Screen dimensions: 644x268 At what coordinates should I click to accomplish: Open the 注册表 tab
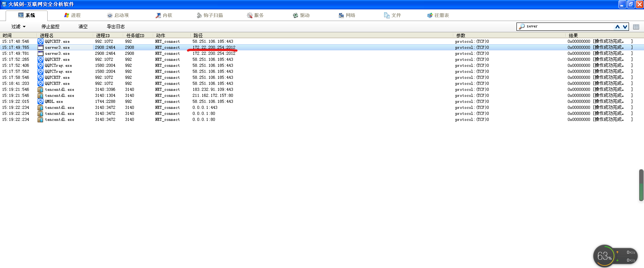click(x=438, y=15)
